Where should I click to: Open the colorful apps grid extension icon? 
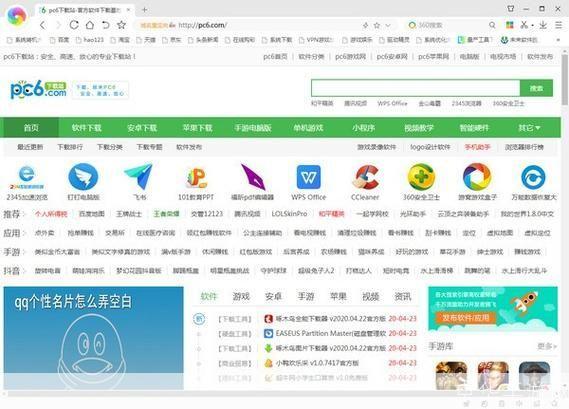click(x=510, y=25)
